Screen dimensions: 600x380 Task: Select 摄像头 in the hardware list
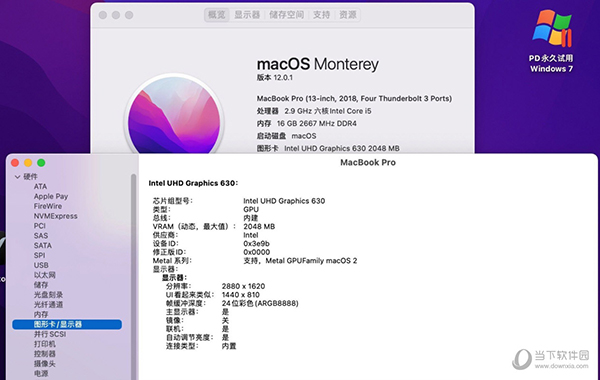(x=44, y=364)
